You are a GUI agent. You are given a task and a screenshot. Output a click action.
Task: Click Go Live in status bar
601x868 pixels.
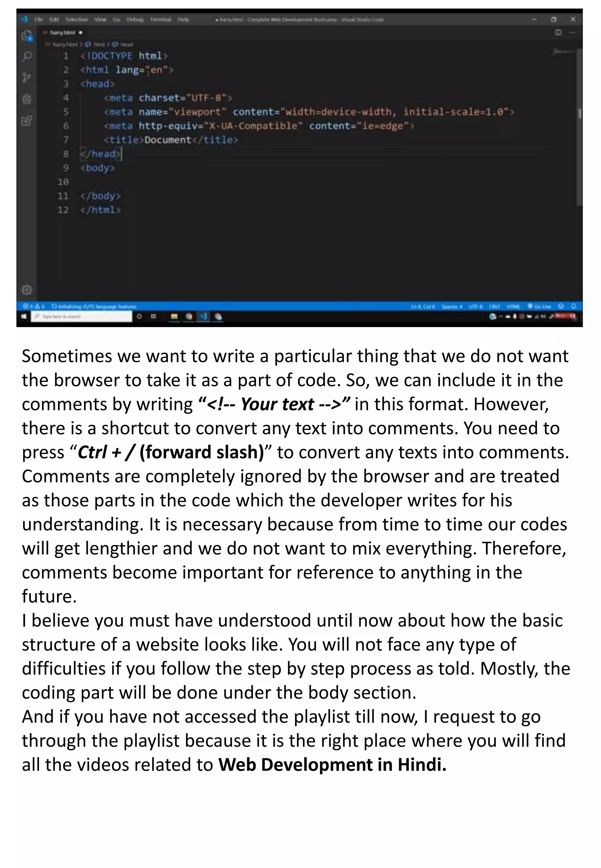coord(540,306)
